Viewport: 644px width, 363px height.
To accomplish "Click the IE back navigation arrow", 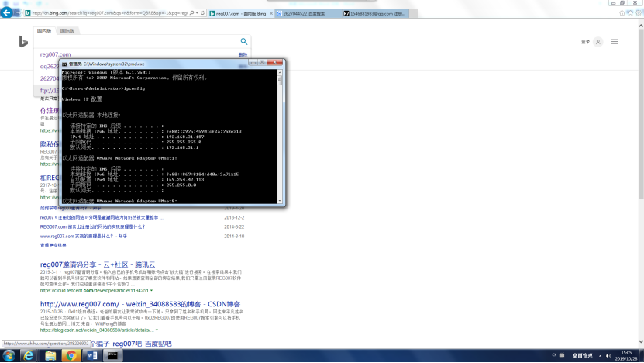I will coord(6,12).
